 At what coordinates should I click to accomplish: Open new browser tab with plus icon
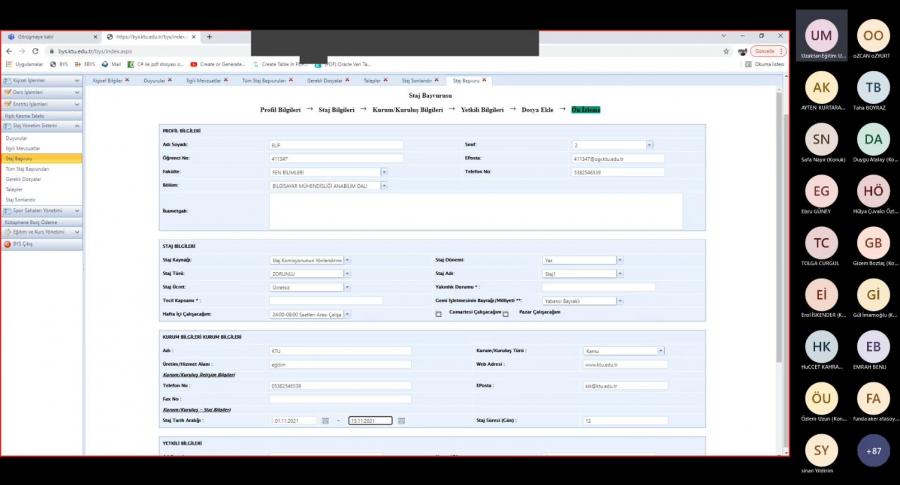coord(209,37)
